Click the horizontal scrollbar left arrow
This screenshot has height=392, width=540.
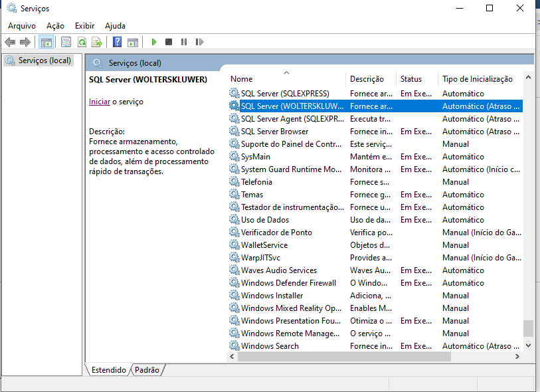point(232,357)
